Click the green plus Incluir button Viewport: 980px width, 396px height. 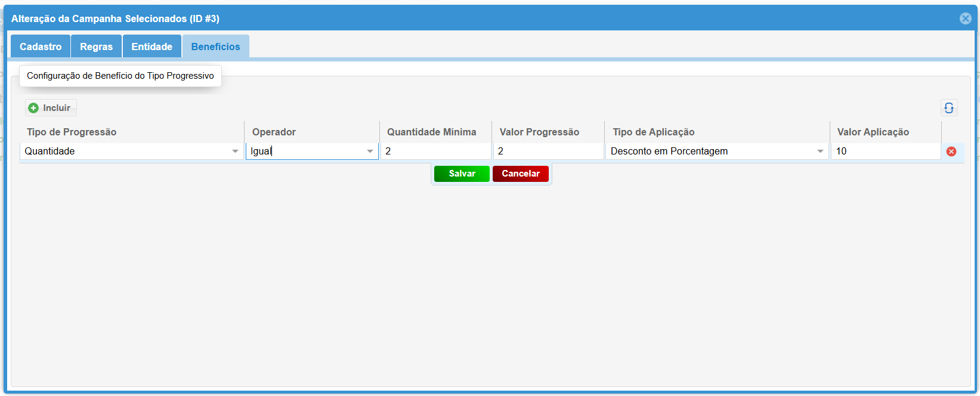(x=51, y=108)
